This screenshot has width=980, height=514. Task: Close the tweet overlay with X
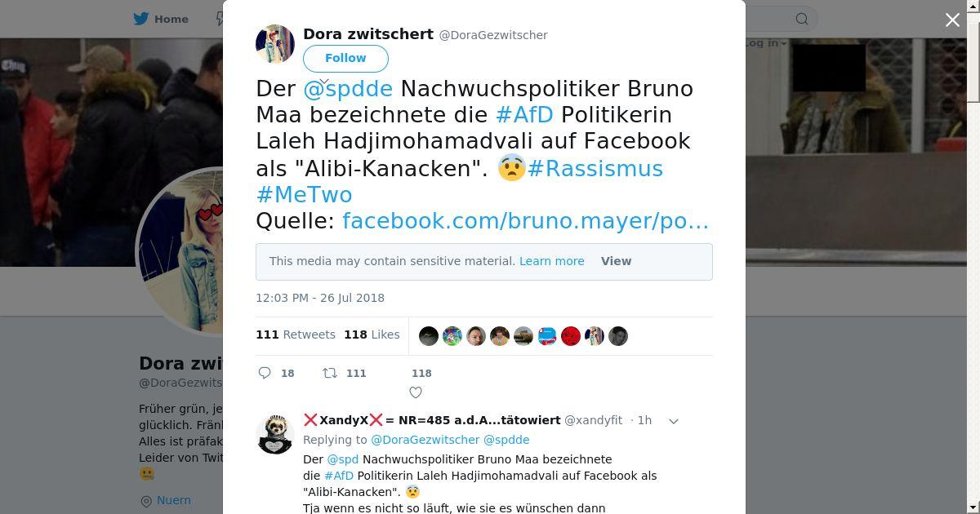point(952,20)
